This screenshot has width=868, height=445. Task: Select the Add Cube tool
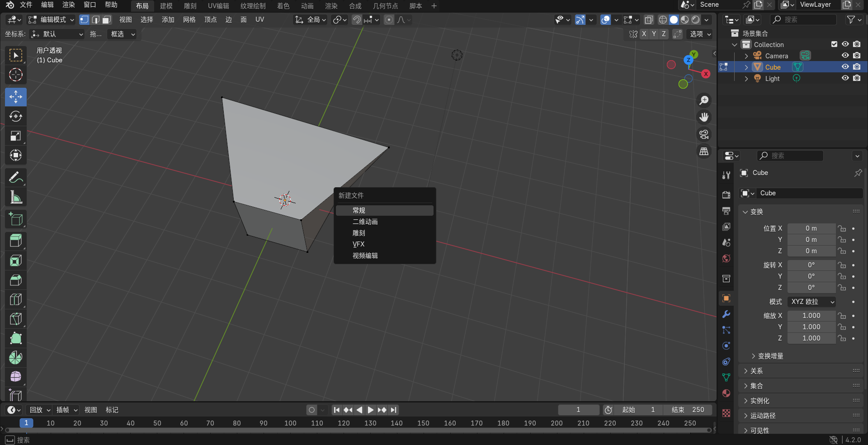click(x=16, y=219)
